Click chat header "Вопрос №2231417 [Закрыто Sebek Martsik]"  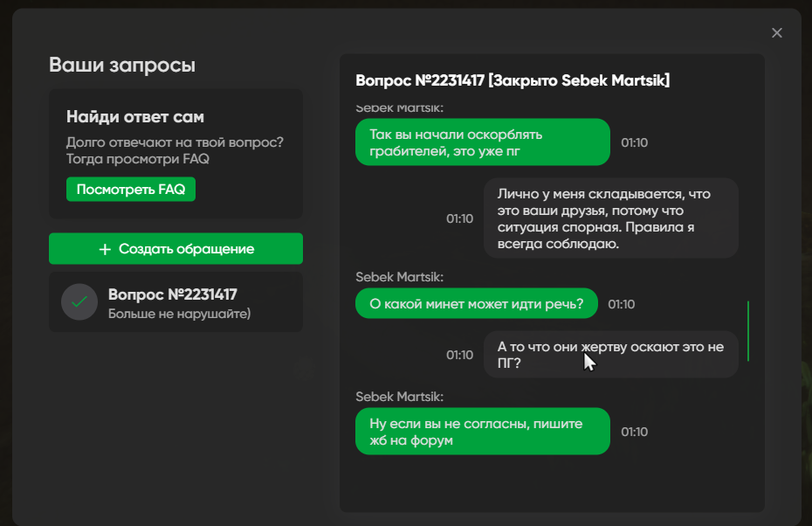(x=513, y=81)
